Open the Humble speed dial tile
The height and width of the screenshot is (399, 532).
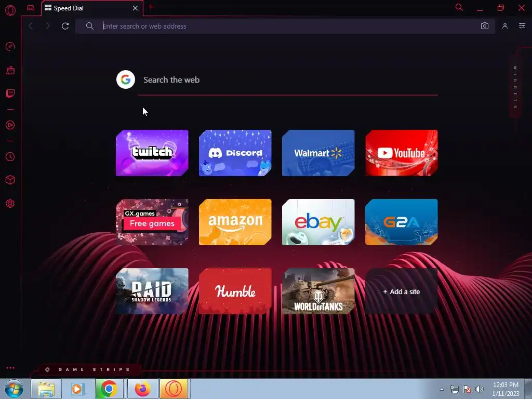click(x=235, y=291)
